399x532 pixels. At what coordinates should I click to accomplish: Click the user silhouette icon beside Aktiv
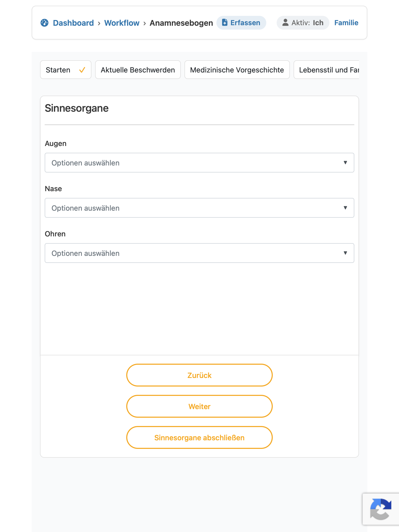click(285, 23)
